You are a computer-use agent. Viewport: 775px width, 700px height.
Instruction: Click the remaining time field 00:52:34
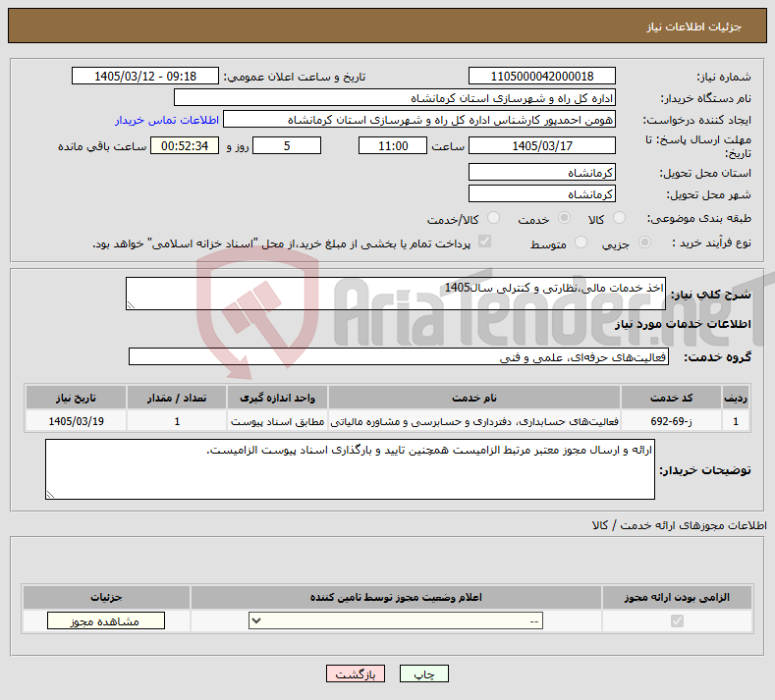[185, 145]
